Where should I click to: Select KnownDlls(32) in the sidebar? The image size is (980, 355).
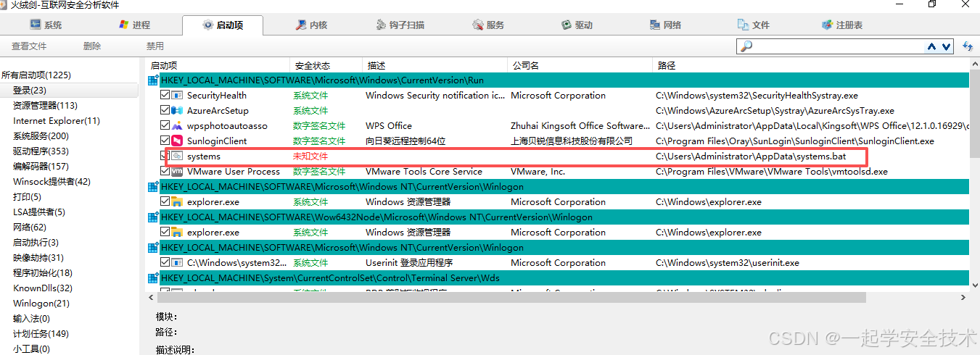43,288
